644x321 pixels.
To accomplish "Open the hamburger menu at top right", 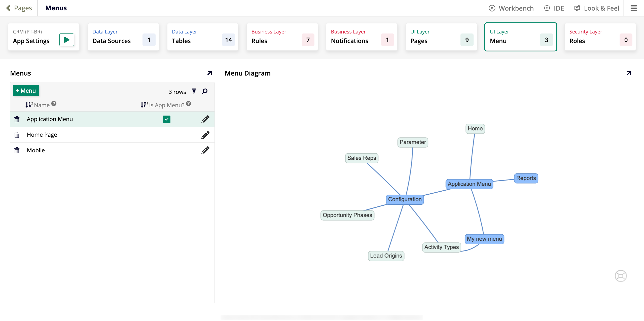I will [x=633, y=8].
